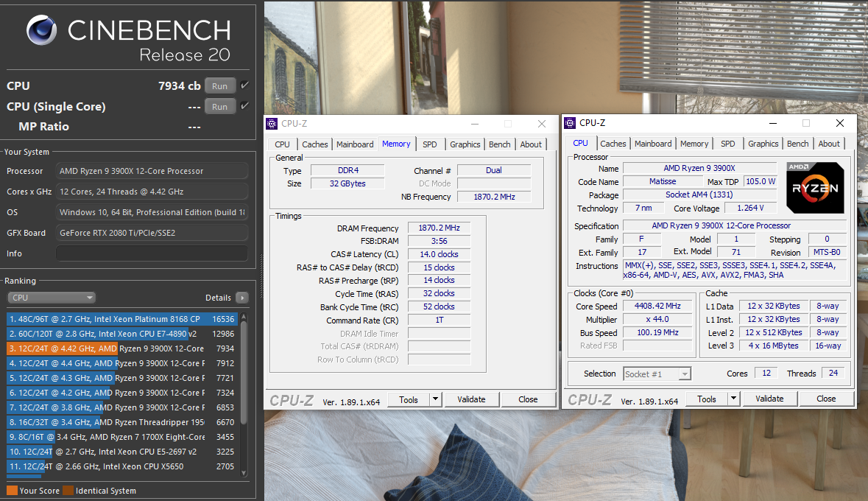Click ranking scrollbar up arrow
This screenshot has height=501, width=868.
[244, 317]
